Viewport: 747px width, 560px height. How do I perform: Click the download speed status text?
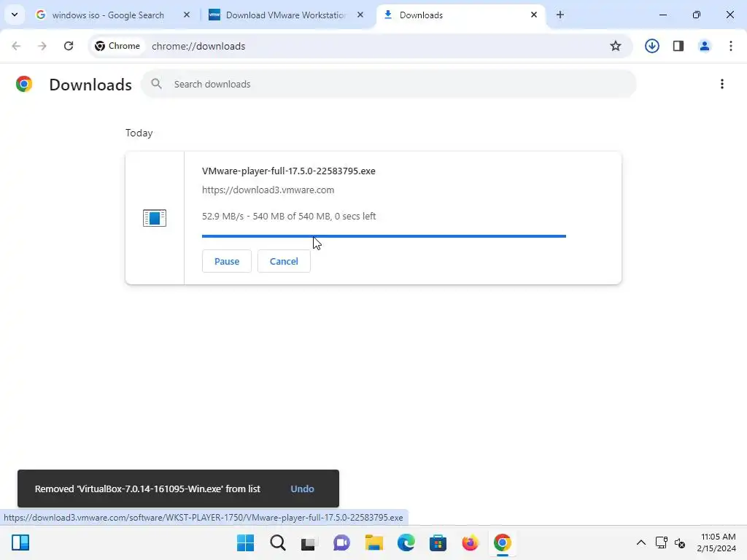[289, 216]
